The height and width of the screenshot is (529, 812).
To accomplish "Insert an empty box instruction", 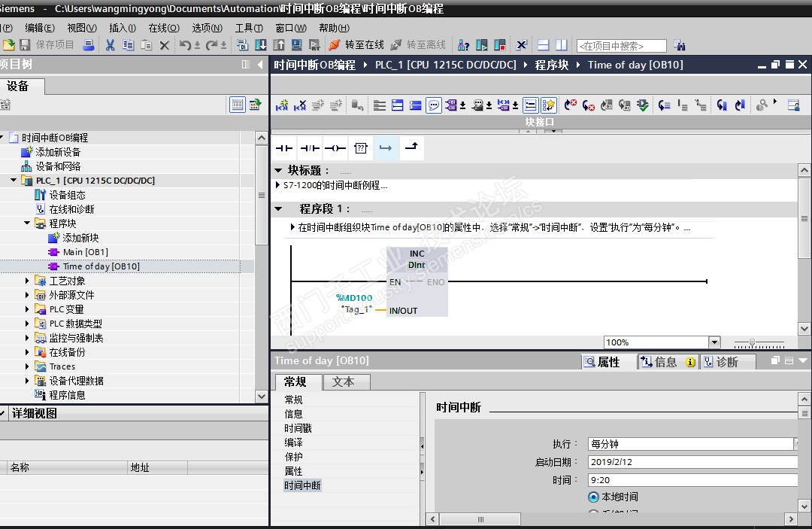I will click(x=360, y=148).
